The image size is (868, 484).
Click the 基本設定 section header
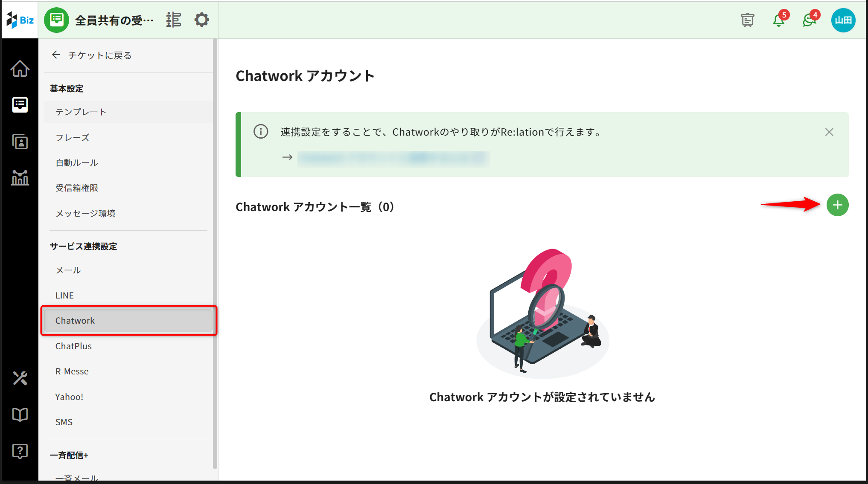coord(67,89)
